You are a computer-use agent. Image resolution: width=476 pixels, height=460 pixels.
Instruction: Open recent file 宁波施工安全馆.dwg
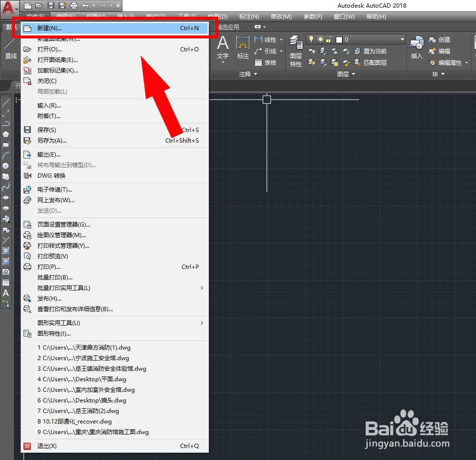pyautogui.click(x=115, y=358)
